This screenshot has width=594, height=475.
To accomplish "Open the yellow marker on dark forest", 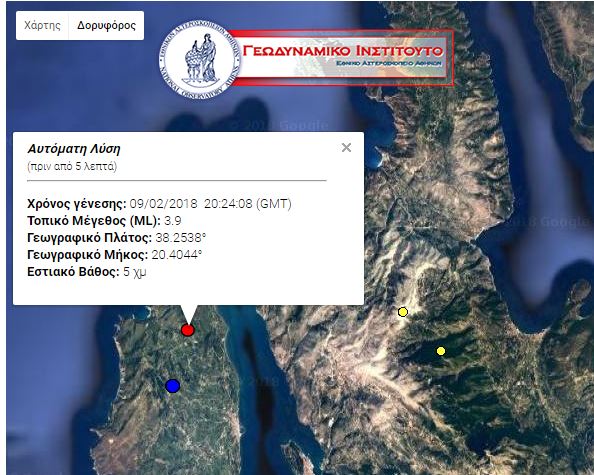I will (x=441, y=351).
